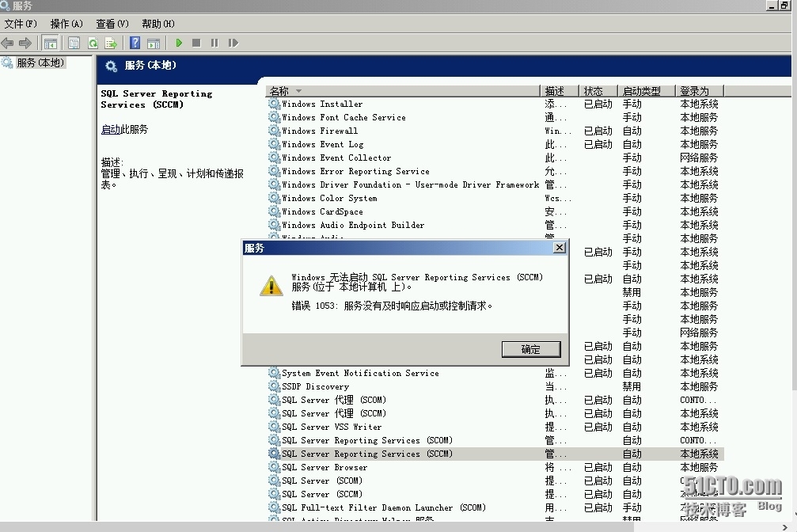Sort by 登录为 column header

pyautogui.click(x=699, y=91)
